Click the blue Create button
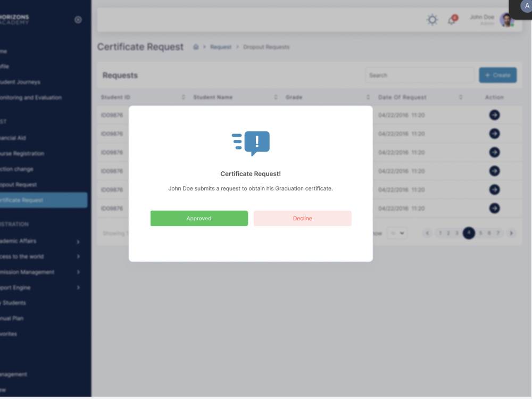The height and width of the screenshot is (399, 532). (x=498, y=75)
